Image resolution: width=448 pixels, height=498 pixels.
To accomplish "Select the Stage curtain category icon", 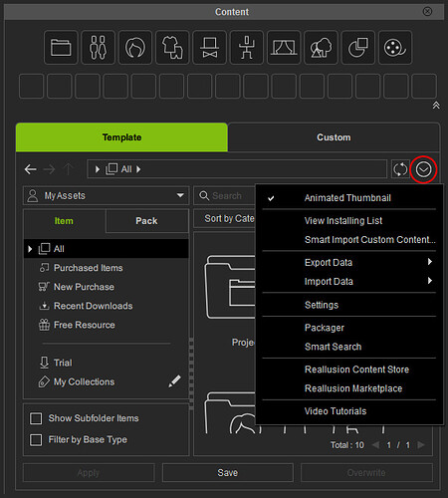I will click(284, 48).
